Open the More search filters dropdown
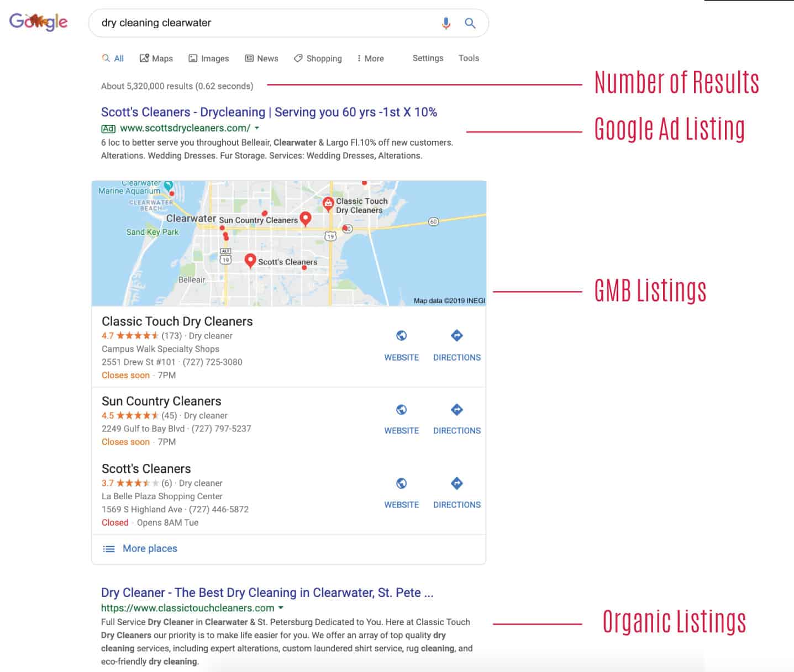The width and height of the screenshot is (794, 672). pos(370,58)
